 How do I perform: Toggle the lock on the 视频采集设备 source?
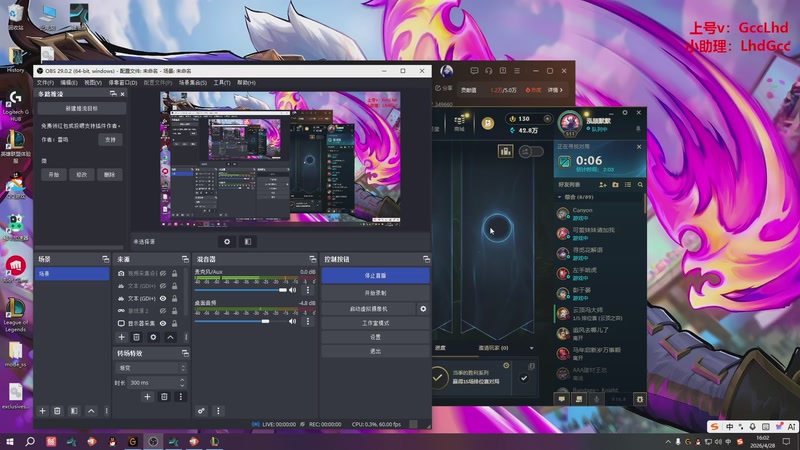pyautogui.click(x=174, y=273)
